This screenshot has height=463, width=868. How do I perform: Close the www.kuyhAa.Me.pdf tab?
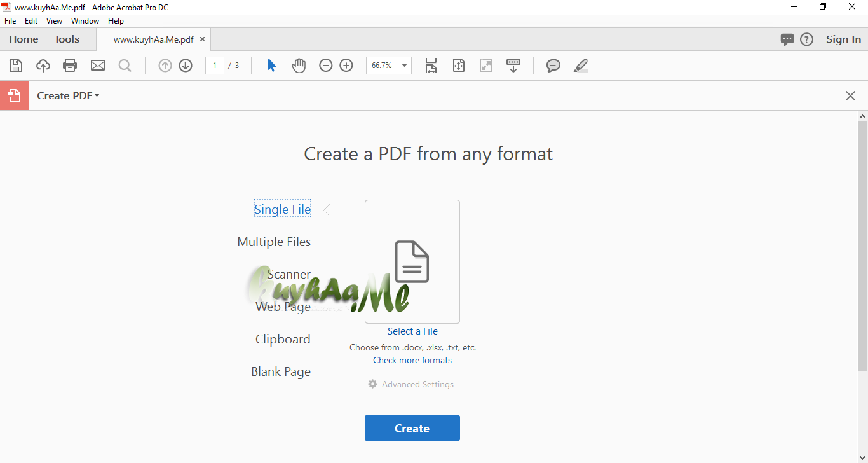click(203, 39)
